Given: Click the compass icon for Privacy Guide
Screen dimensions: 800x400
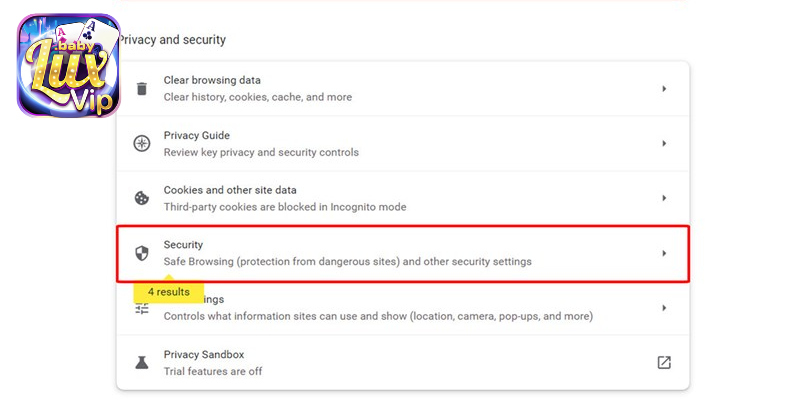Looking at the screenshot, I should pyautogui.click(x=142, y=143).
